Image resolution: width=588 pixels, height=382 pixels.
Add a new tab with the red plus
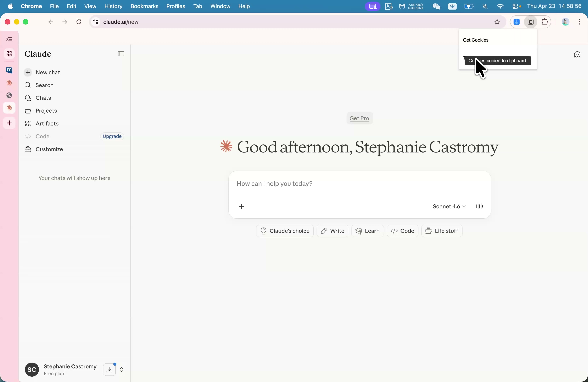(9, 123)
